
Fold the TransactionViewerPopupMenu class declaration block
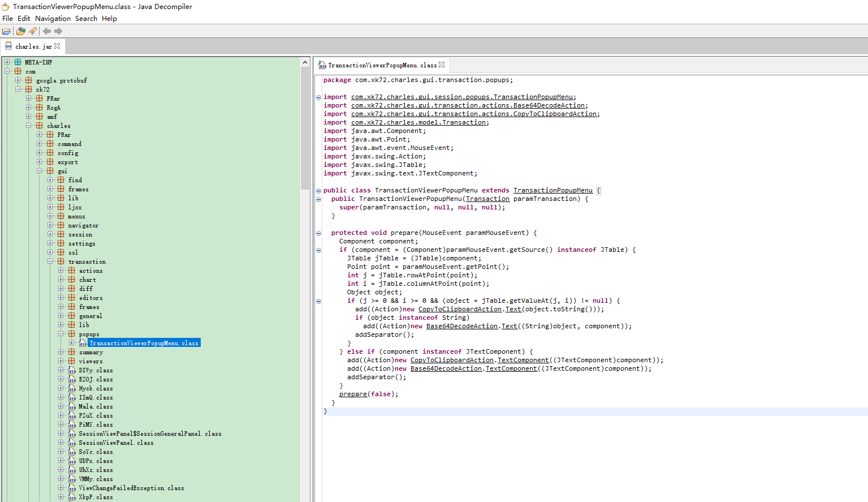tap(318, 191)
